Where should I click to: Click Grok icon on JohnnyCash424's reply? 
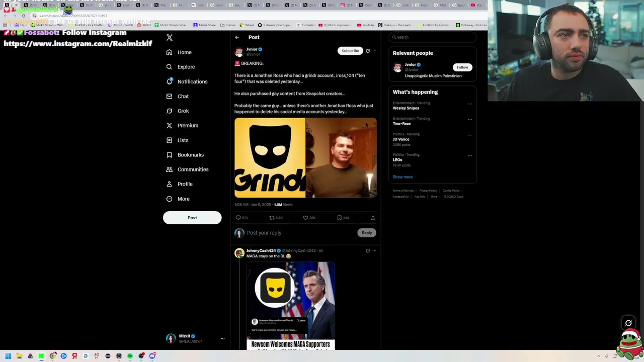pyautogui.click(x=368, y=250)
